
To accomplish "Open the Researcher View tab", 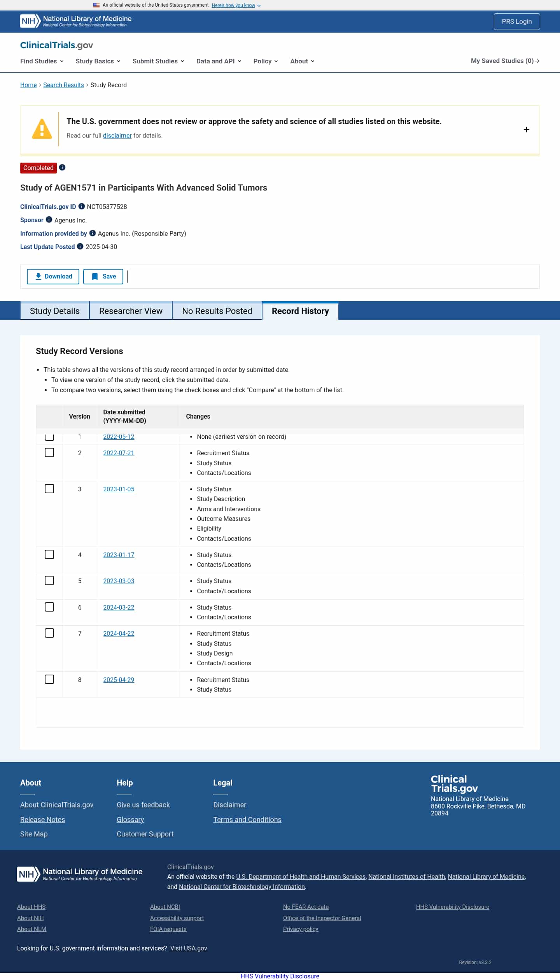I will point(131,311).
